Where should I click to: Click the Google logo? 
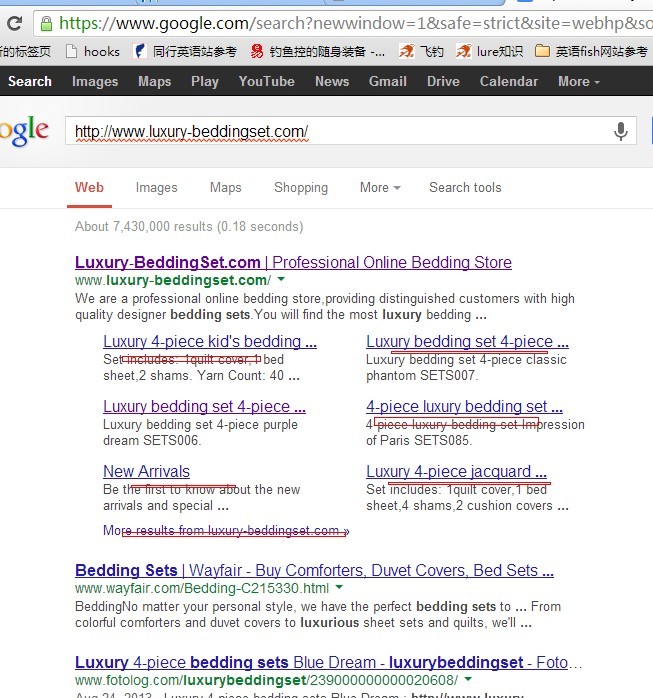pos(24,131)
